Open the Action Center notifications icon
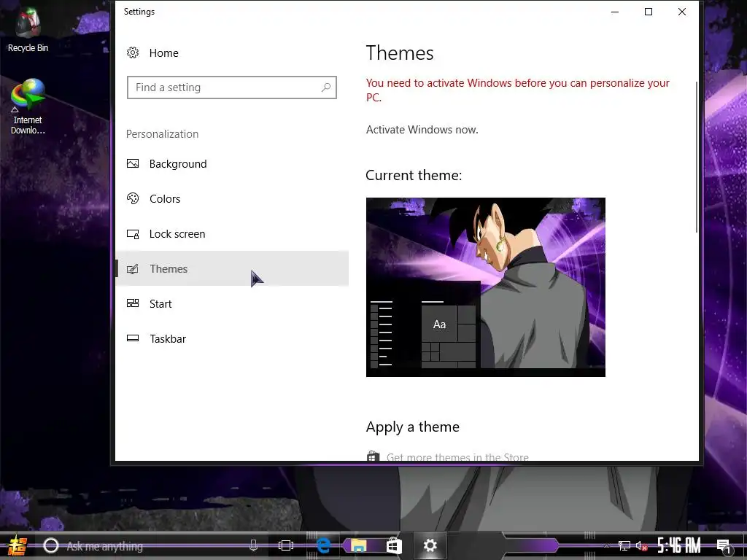 coord(724,546)
